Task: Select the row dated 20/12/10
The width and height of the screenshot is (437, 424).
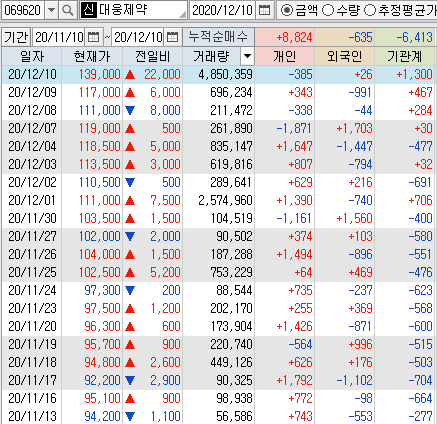Action: (x=218, y=74)
